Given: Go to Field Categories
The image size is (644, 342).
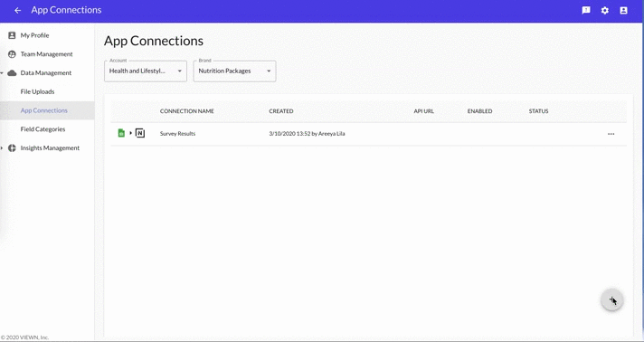Looking at the screenshot, I should tap(43, 129).
